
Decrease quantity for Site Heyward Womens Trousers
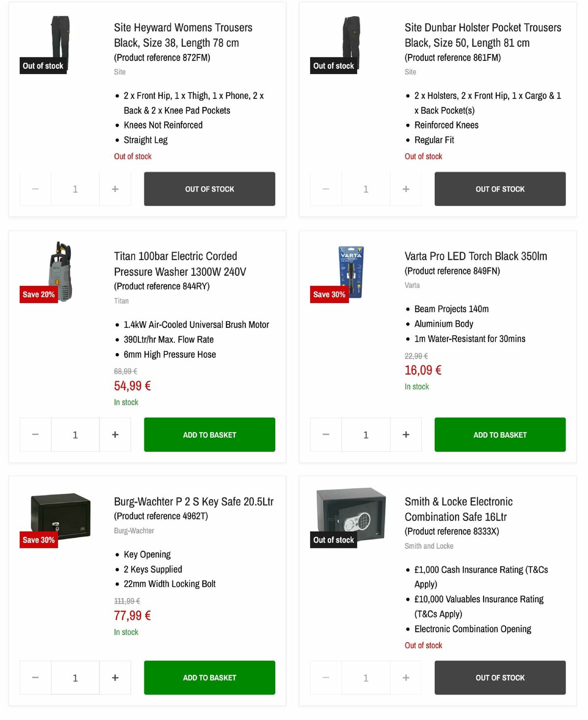[35, 189]
